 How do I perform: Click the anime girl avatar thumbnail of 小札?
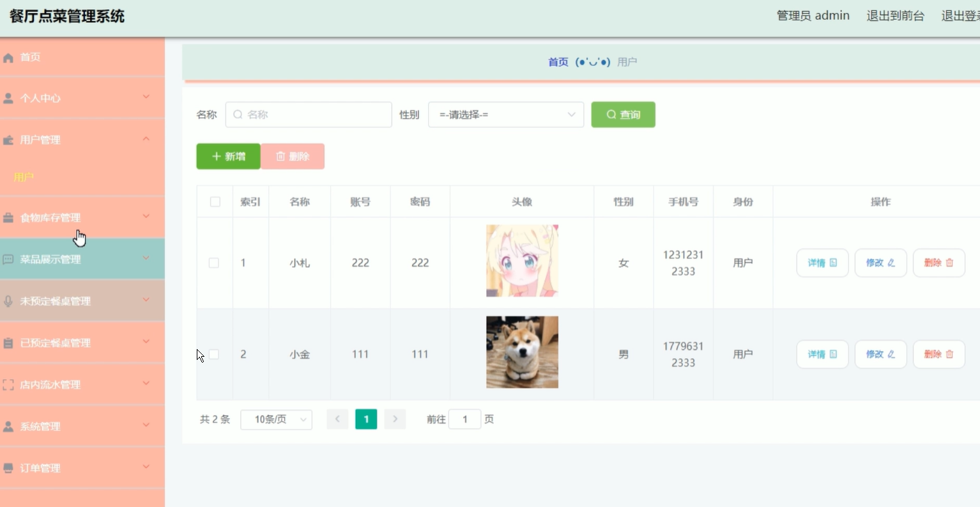pyautogui.click(x=522, y=261)
